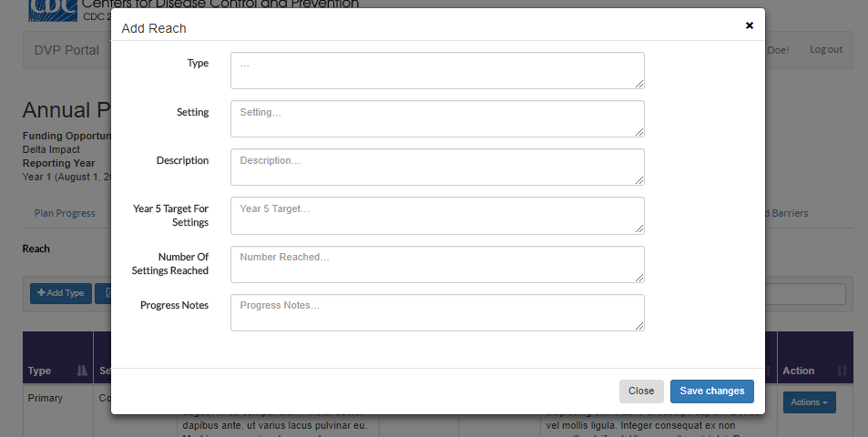Click into the Setting text area
868x437 pixels.
(437, 118)
